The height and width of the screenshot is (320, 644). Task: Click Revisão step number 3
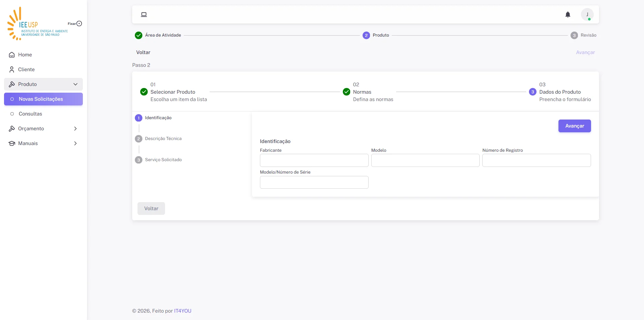(574, 35)
